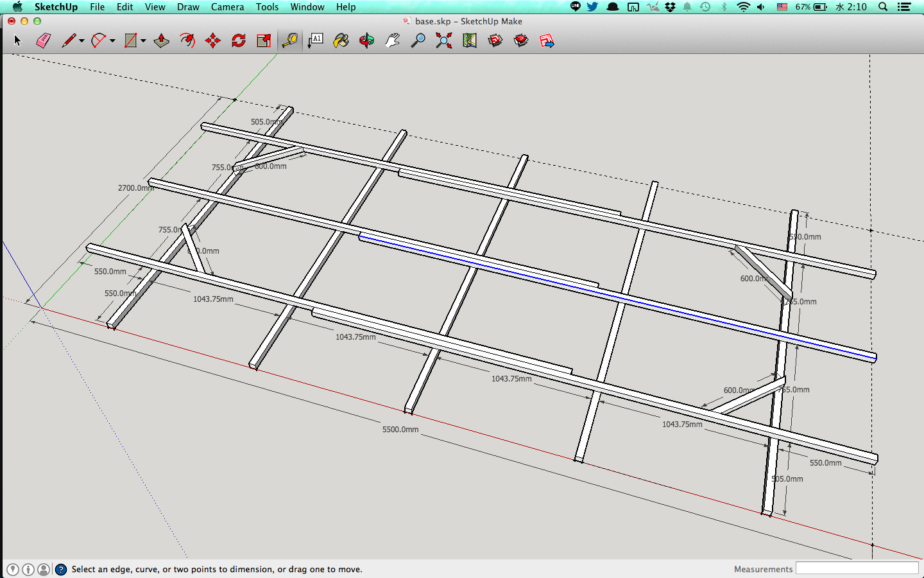Click the geolocation status bar button
Viewport: 924px width, 578px height.
pyautogui.click(x=13, y=569)
